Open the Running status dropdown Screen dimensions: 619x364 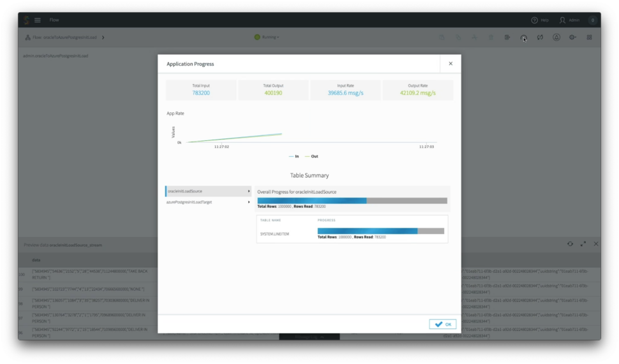[267, 37]
